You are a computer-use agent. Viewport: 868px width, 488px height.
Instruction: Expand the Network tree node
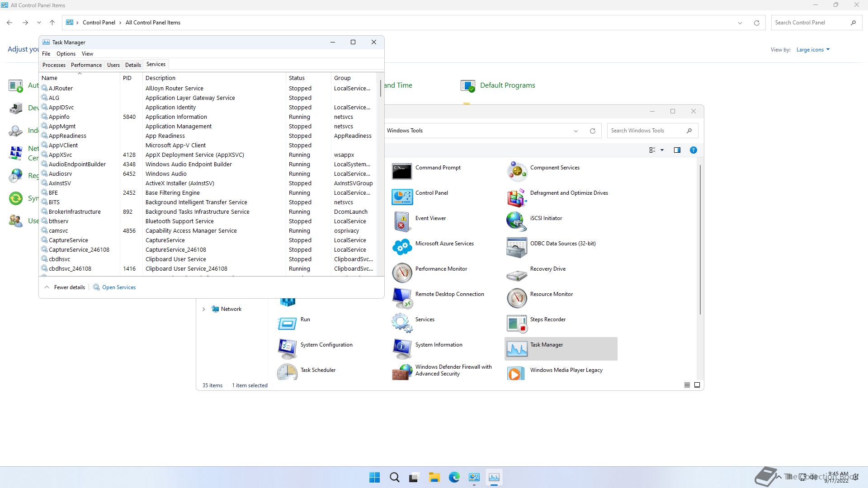point(203,309)
